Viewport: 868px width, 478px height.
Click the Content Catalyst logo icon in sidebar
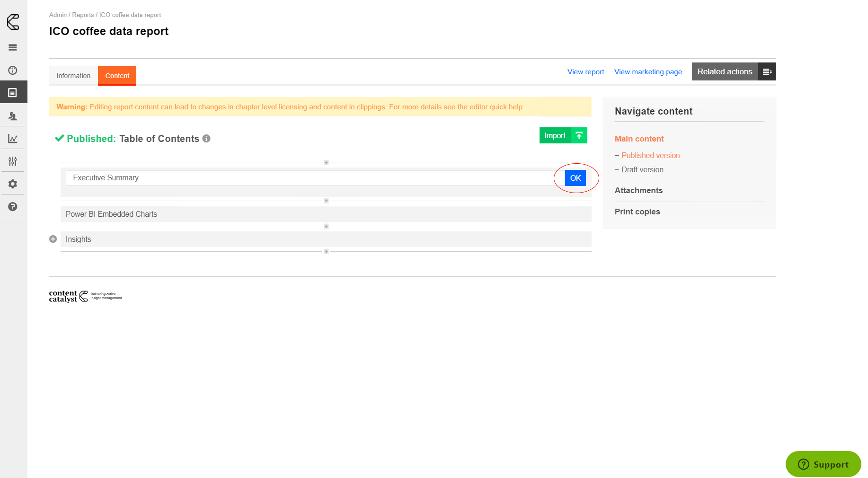point(13,22)
